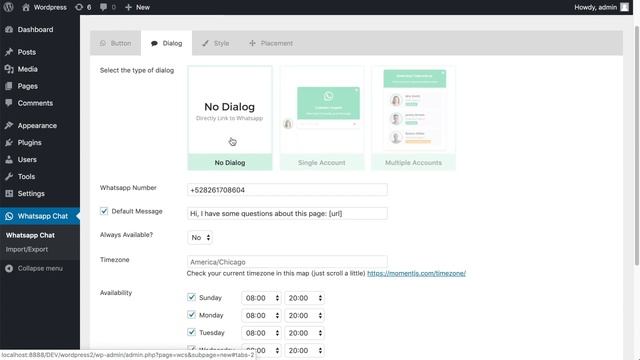The image size is (640, 360).
Task: Choose the Multiple Accounts dialog card
Action: (413, 118)
